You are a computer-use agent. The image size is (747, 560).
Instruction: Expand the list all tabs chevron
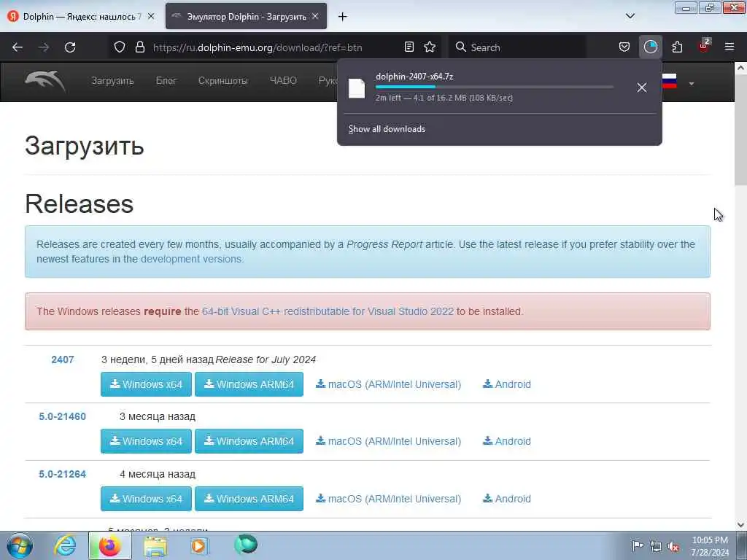pyautogui.click(x=630, y=16)
